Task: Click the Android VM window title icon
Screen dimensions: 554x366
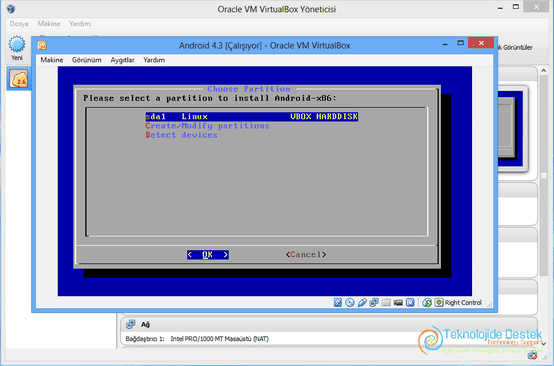Action: pyautogui.click(x=42, y=46)
